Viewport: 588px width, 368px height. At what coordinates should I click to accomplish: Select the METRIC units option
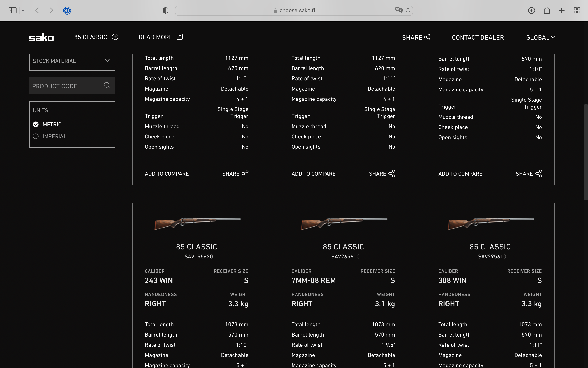(47, 124)
